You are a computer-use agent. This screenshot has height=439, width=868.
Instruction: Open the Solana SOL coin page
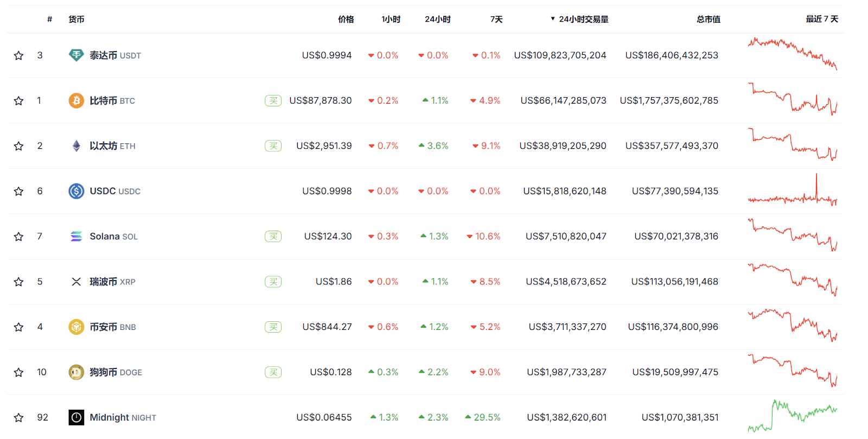pyautogui.click(x=113, y=236)
